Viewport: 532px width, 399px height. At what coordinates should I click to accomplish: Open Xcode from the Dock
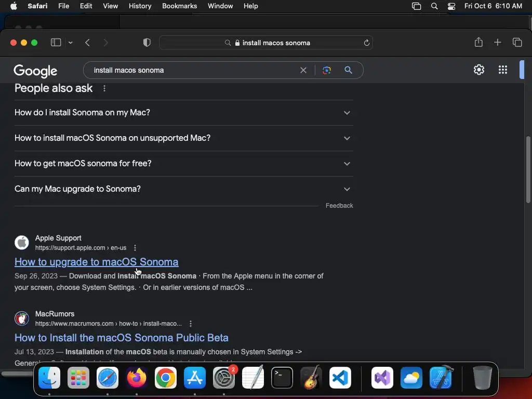coord(441,378)
